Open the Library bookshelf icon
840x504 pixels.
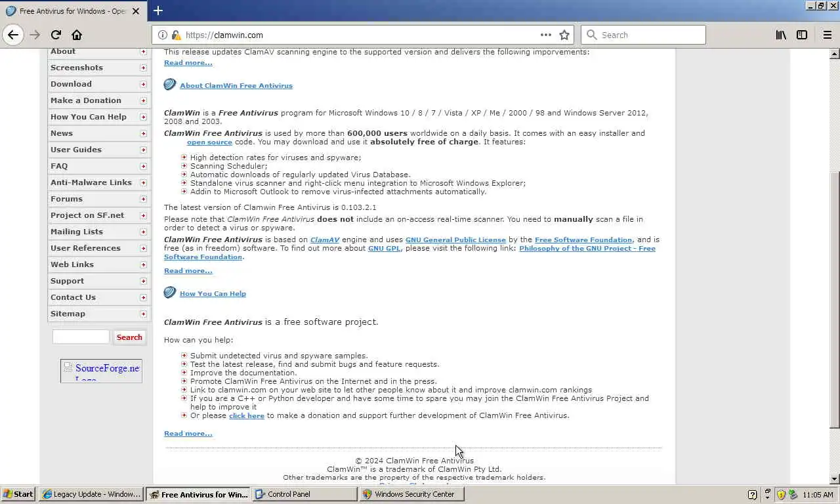pyautogui.click(x=781, y=35)
